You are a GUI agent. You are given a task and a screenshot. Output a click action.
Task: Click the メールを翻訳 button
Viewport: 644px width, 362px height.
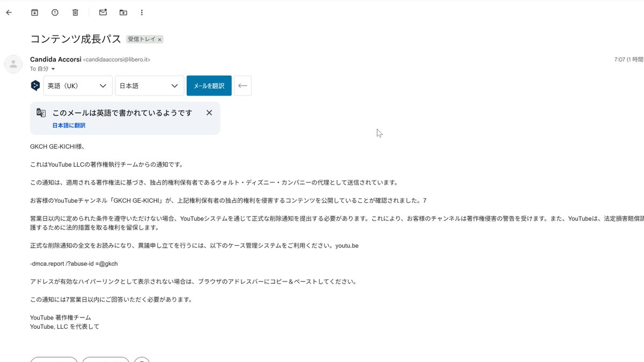click(209, 86)
